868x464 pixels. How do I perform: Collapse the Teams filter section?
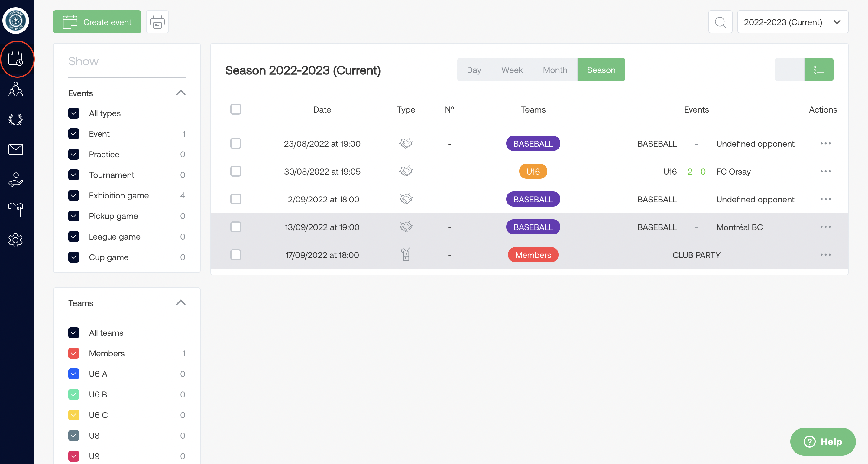point(181,303)
